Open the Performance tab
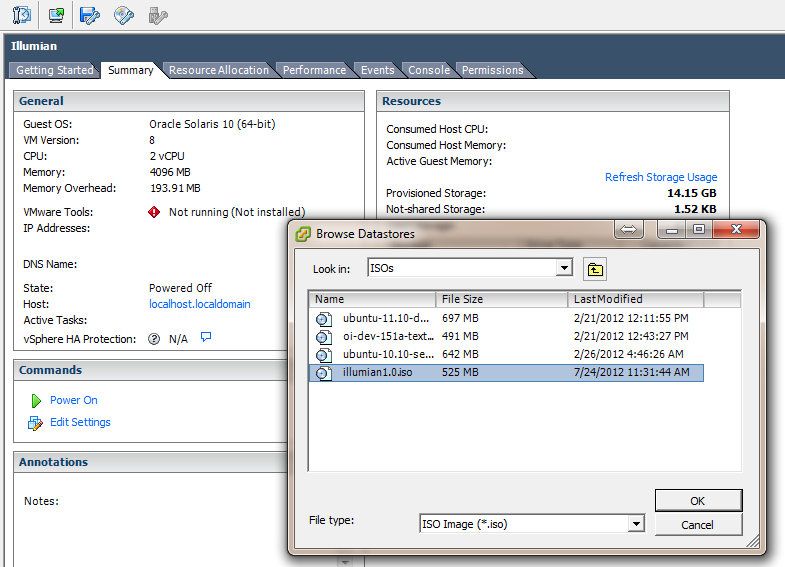Image resolution: width=785 pixels, height=567 pixels. pyautogui.click(x=314, y=70)
